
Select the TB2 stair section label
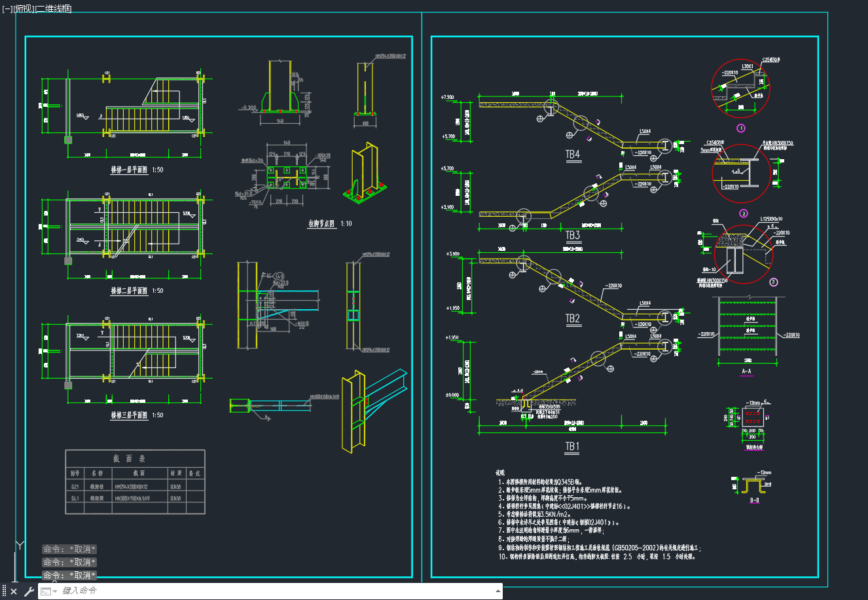point(573,319)
